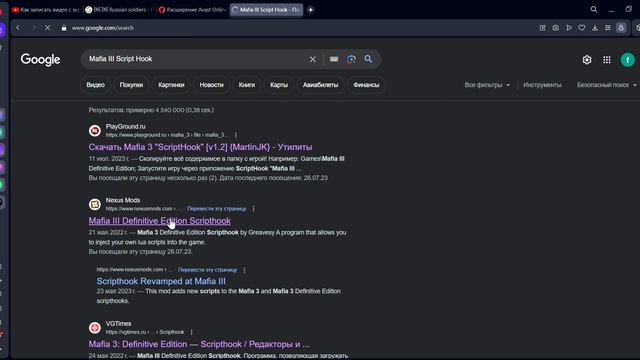Click the VGTimes site favicon
The width and height of the screenshot is (640, 360).
pyautogui.click(x=95, y=327)
